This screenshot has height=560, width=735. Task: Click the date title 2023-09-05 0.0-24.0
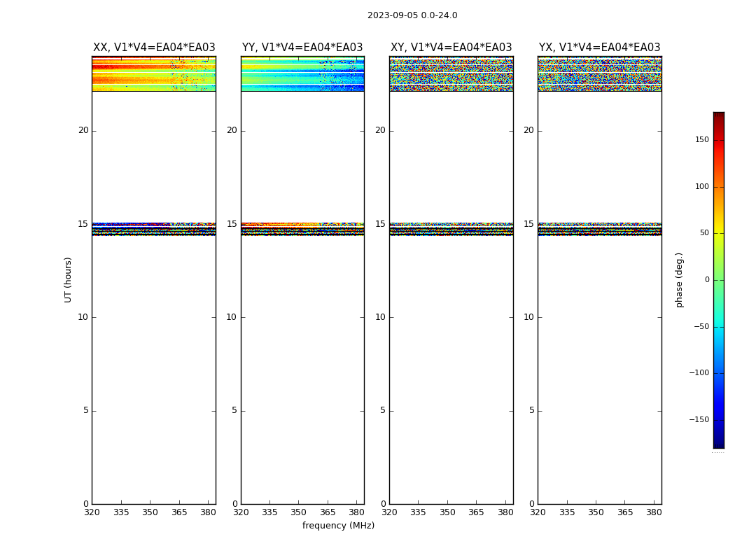[x=412, y=15]
